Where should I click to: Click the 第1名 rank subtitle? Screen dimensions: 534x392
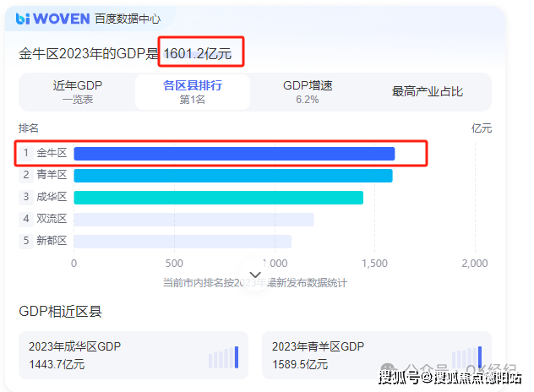(x=193, y=100)
